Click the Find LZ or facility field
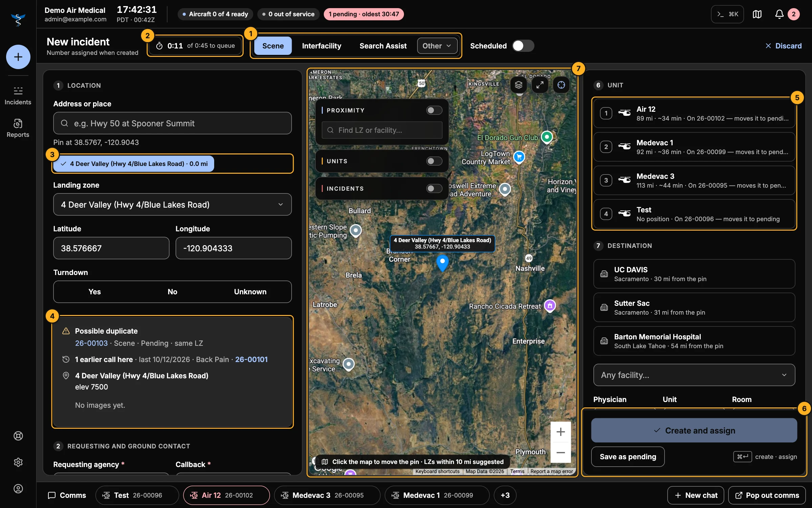The image size is (812, 508). pos(382,130)
